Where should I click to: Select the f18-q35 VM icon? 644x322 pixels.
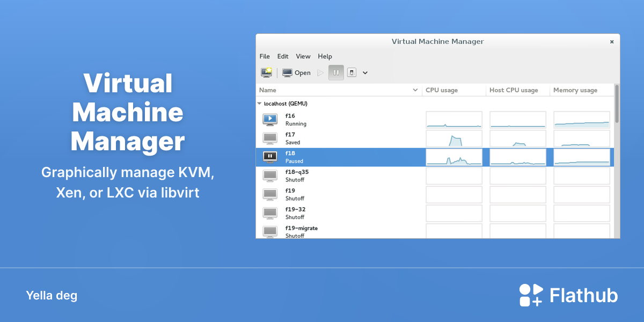coord(270,175)
